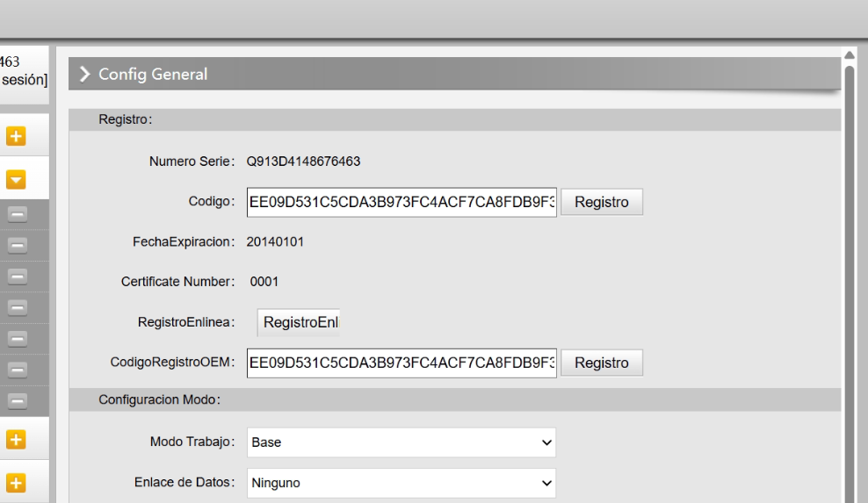The image size is (868, 503).
Task: Focus the CodigoRegistroOEM input field
Action: [x=401, y=363]
